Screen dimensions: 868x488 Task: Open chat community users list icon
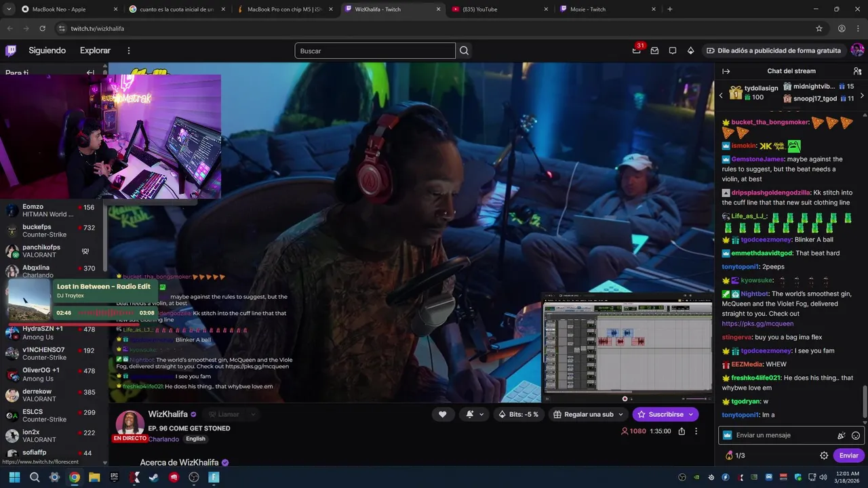857,71
